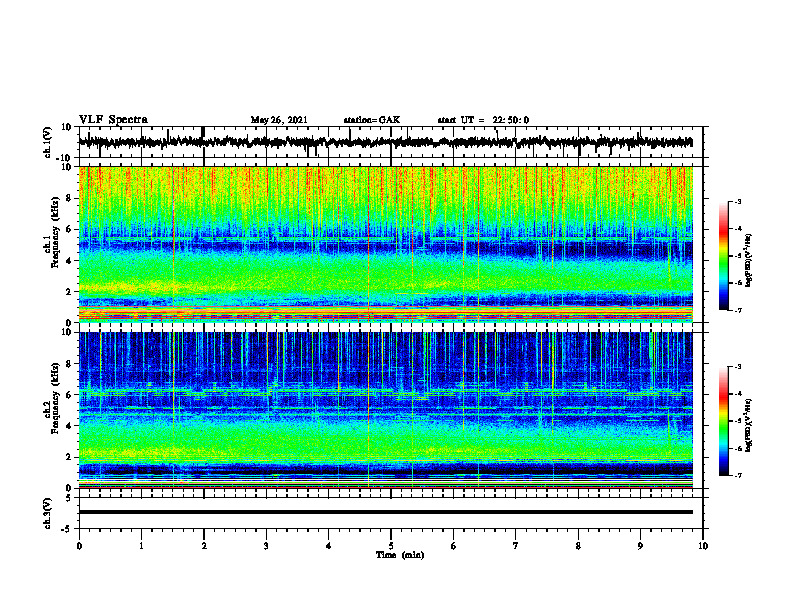Click the log(PSD) label beside ch.2 colorbar

[748, 425]
